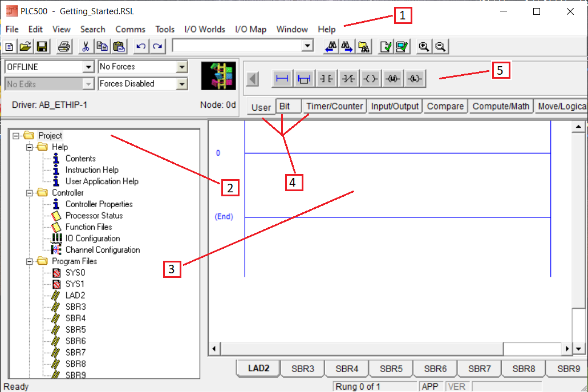The width and height of the screenshot is (588, 392).
Task: Click the Verify Project checkmark icon
Action: 402,47
